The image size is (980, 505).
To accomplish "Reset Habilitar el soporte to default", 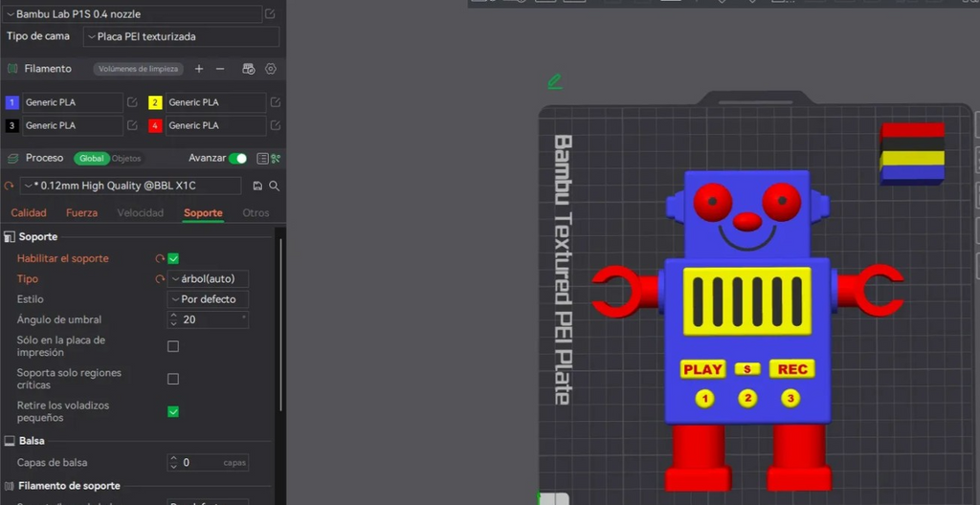I will (x=160, y=258).
